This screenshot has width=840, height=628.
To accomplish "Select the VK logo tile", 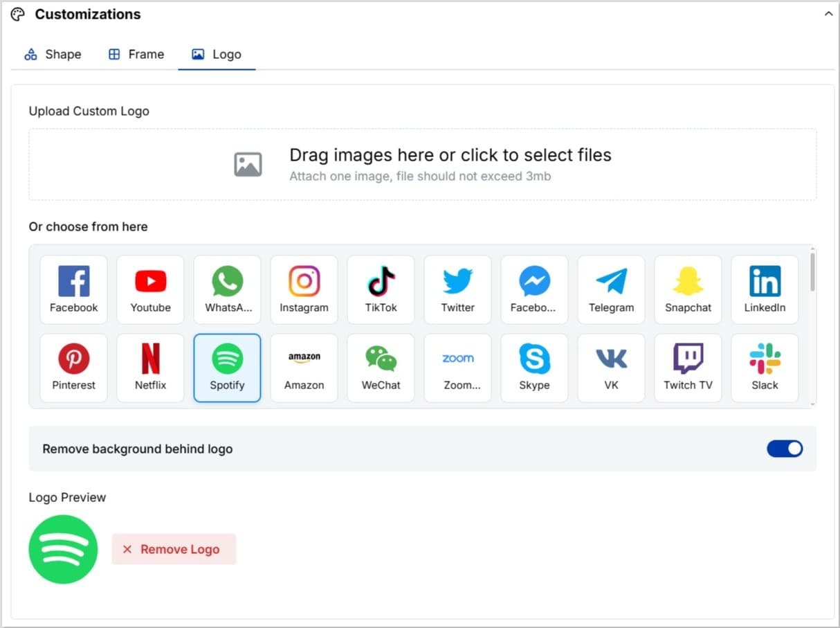I will tap(612, 368).
